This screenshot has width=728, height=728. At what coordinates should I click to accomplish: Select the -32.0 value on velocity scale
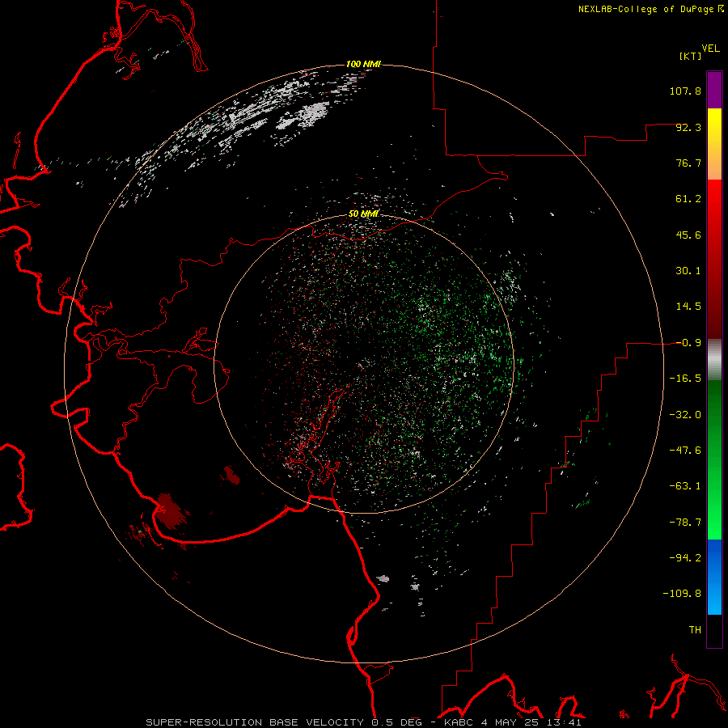pos(685,415)
